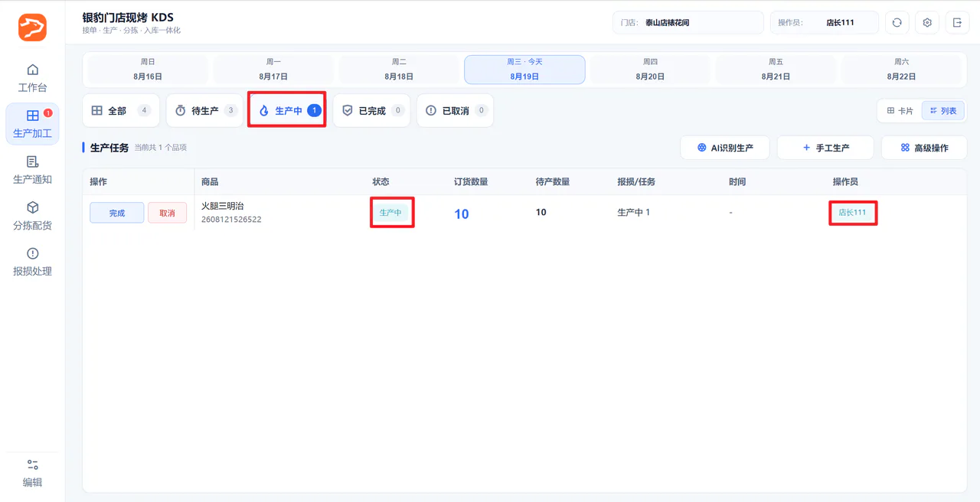Click the 时间 column header
The image size is (980, 502).
737,182
